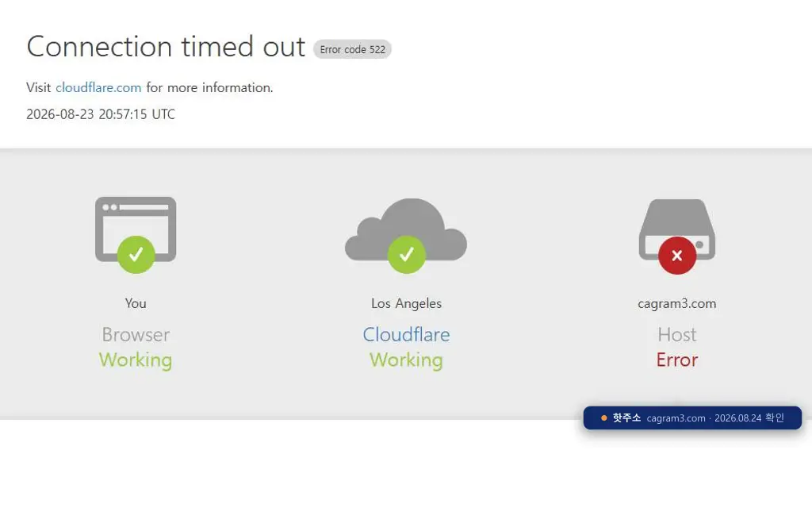812x508 pixels.
Task: Click the Cloudflare link under Los Angeles
Action: 406,334
